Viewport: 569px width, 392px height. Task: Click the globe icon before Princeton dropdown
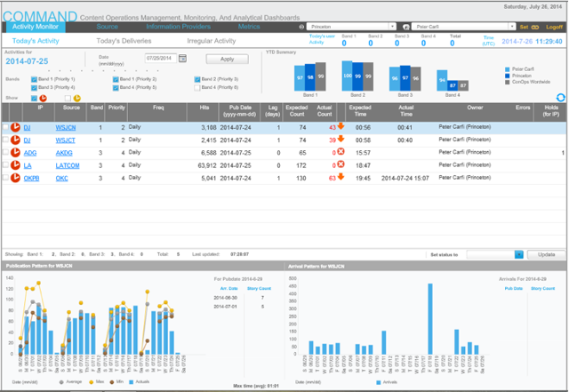(301, 27)
